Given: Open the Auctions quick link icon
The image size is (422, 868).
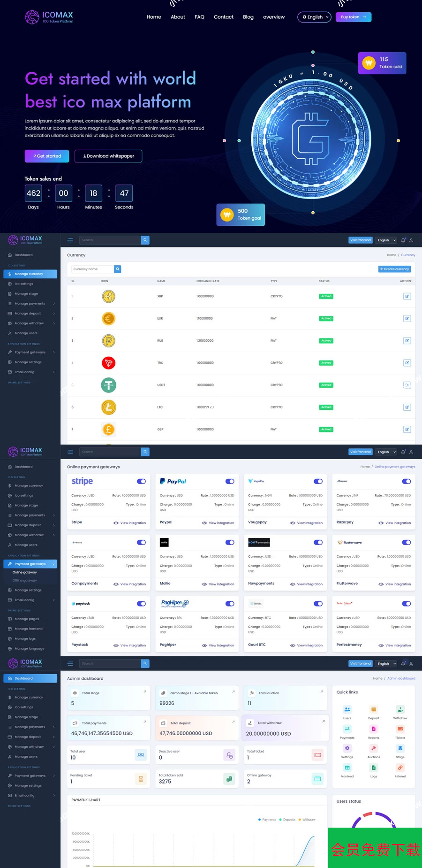Looking at the screenshot, I should (x=373, y=748).
